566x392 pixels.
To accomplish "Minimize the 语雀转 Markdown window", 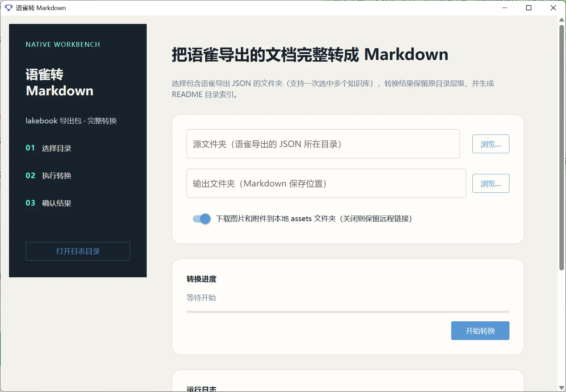I will [505, 8].
